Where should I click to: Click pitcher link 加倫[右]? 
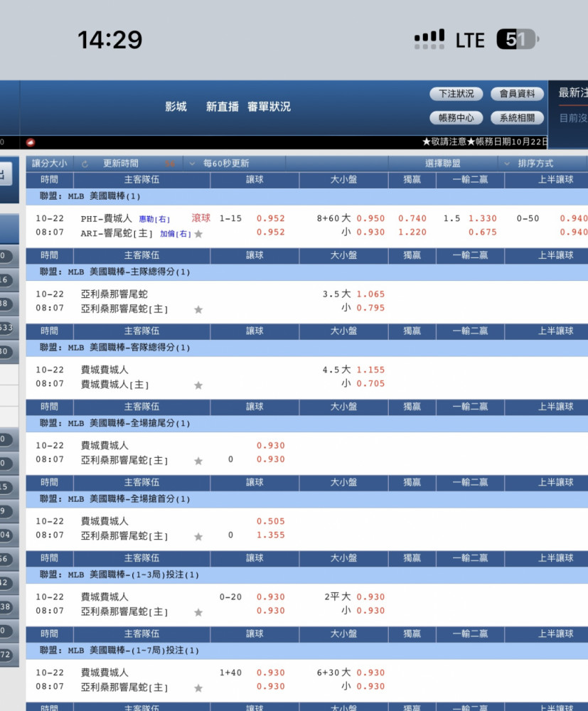(x=175, y=234)
